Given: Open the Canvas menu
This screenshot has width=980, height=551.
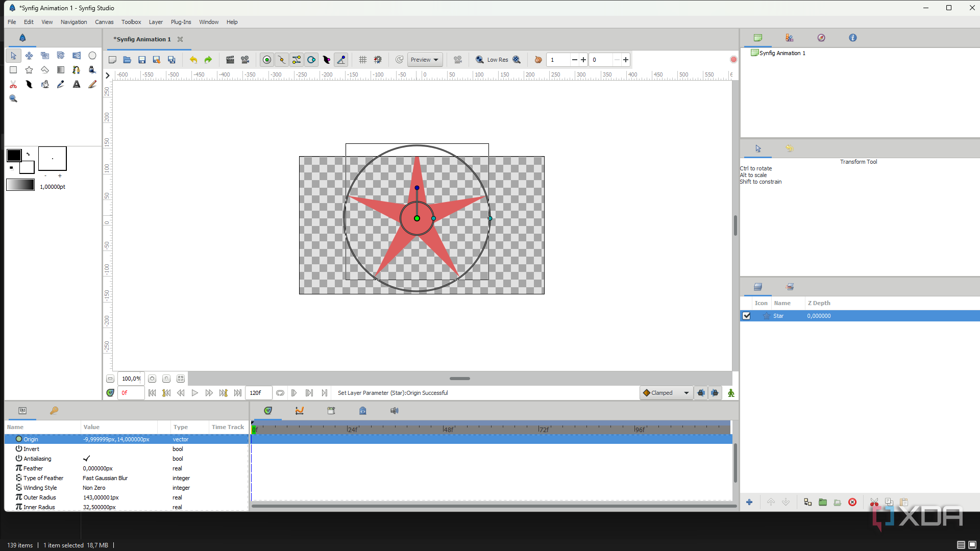Looking at the screenshot, I should click(104, 22).
